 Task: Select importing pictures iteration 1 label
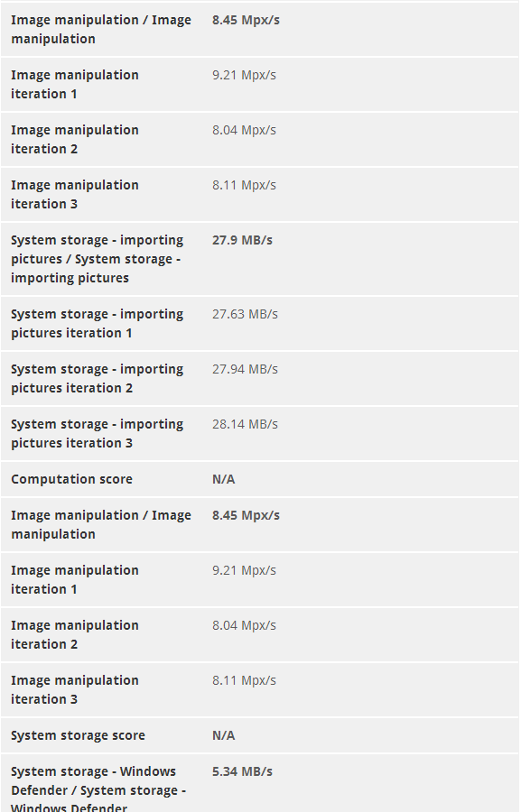click(97, 324)
